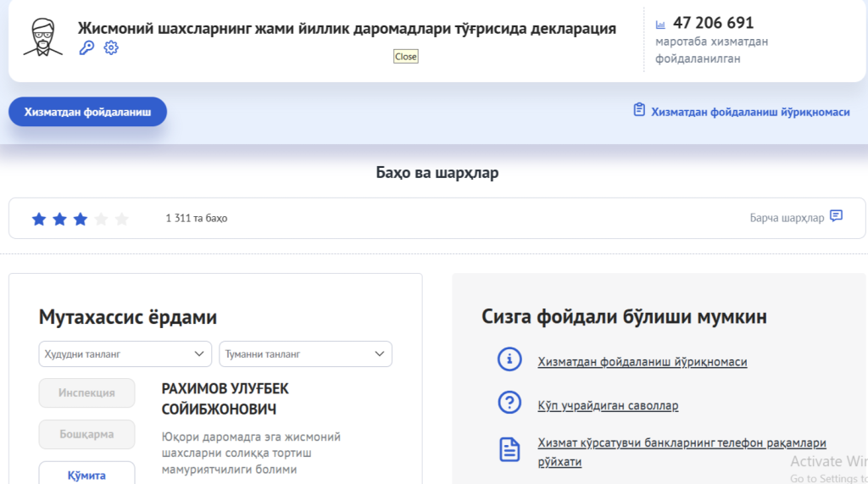The height and width of the screenshot is (484, 868).
Task: Click the gear icon under the title
Action: (111, 47)
